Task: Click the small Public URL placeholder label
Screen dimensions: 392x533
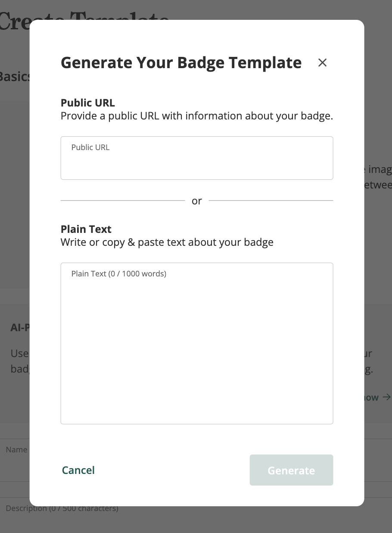Action: (x=90, y=147)
